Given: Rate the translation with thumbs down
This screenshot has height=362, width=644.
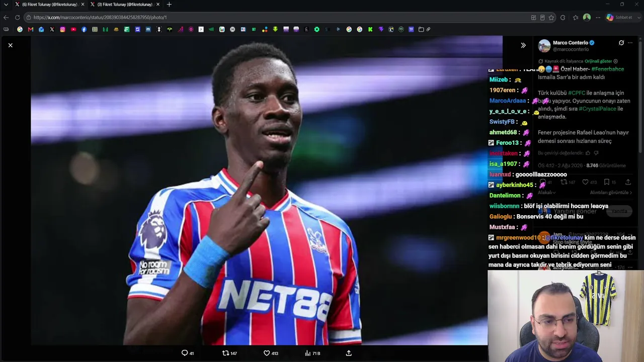Looking at the screenshot, I should (x=596, y=153).
